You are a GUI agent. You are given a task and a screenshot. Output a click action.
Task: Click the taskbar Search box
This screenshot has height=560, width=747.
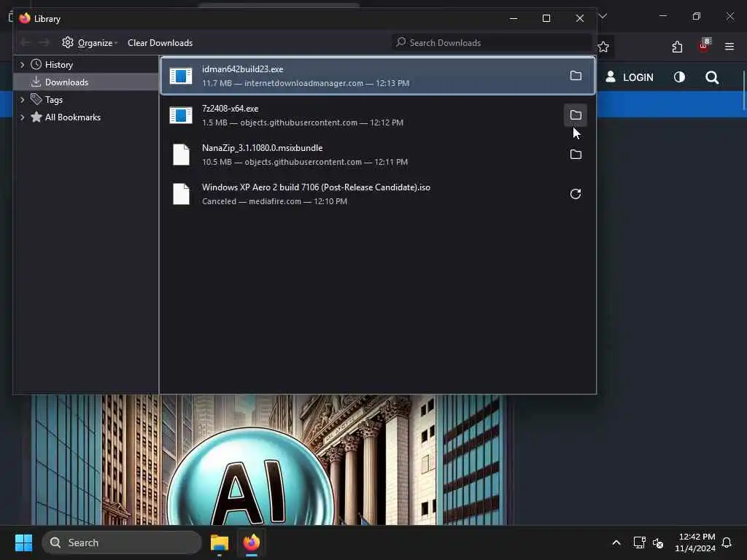(122, 542)
